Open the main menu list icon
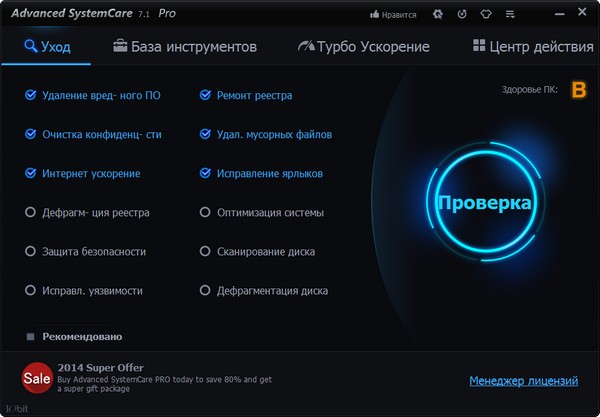 click(x=511, y=15)
